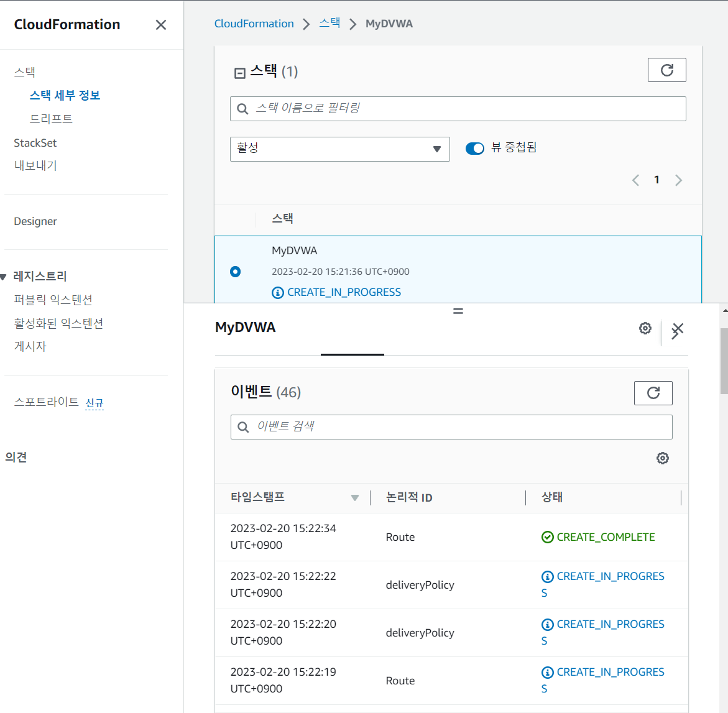Click Route in the 15:22:19 row

pos(400,681)
